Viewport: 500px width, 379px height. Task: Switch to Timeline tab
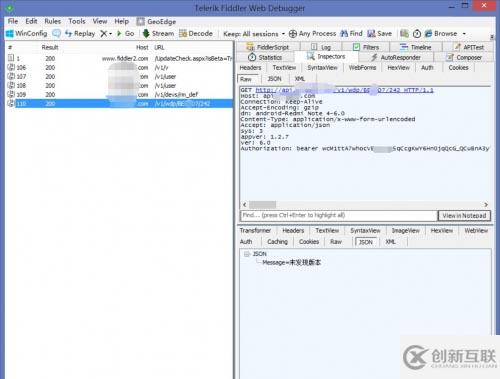[416, 47]
